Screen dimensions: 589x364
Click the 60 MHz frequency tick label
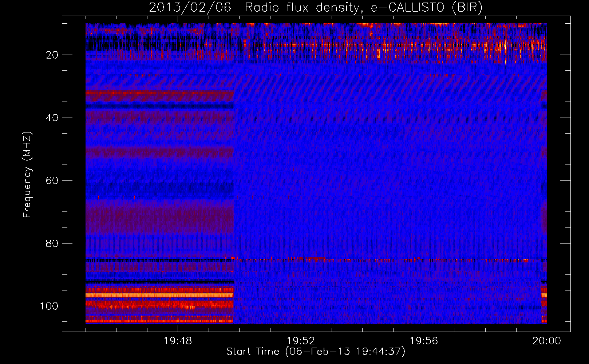[52, 181]
